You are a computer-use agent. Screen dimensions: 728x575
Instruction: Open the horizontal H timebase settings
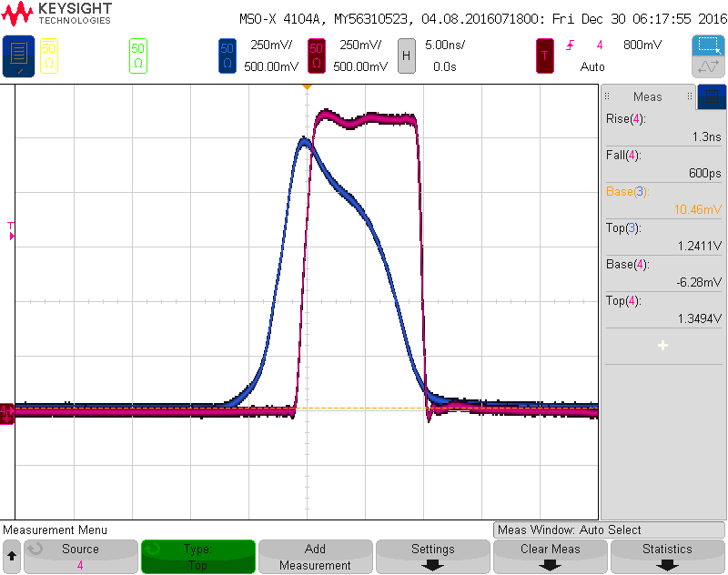pyautogui.click(x=406, y=55)
